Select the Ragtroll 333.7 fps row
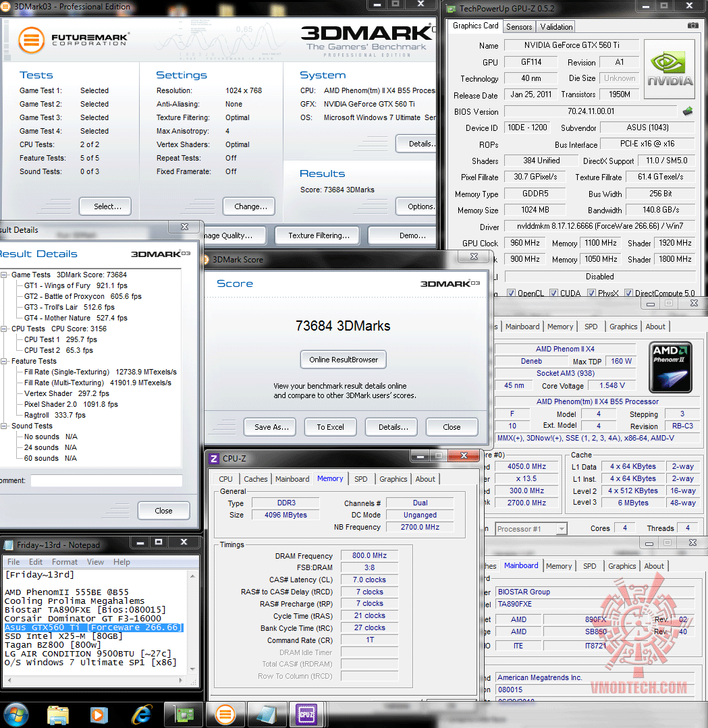The width and height of the screenshot is (708, 728). (x=55, y=415)
